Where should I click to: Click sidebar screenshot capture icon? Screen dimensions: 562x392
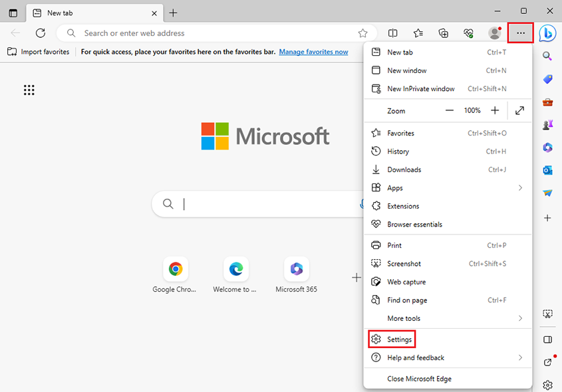[x=547, y=314]
